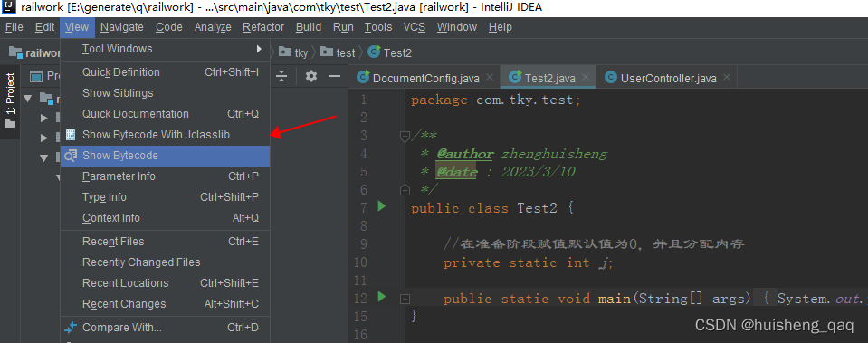Image resolution: width=868 pixels, height=343 pixels.
Task: Open the Analyze menu
Action: click(213, 27)
